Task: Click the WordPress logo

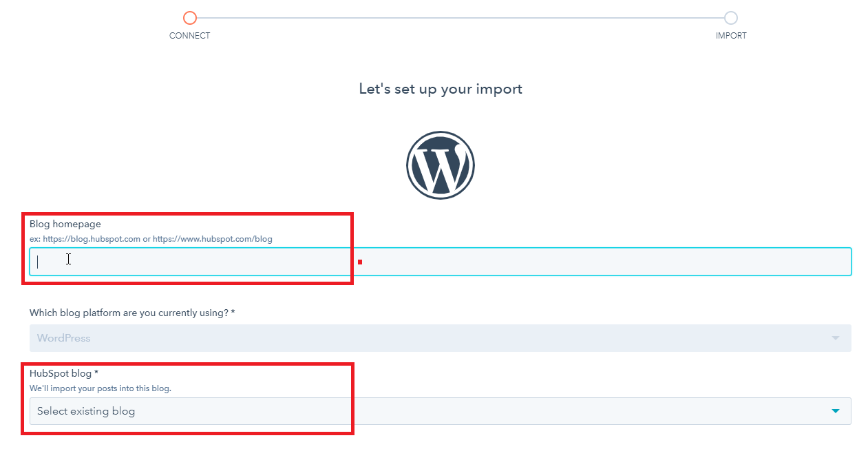Action: [441, 165]
